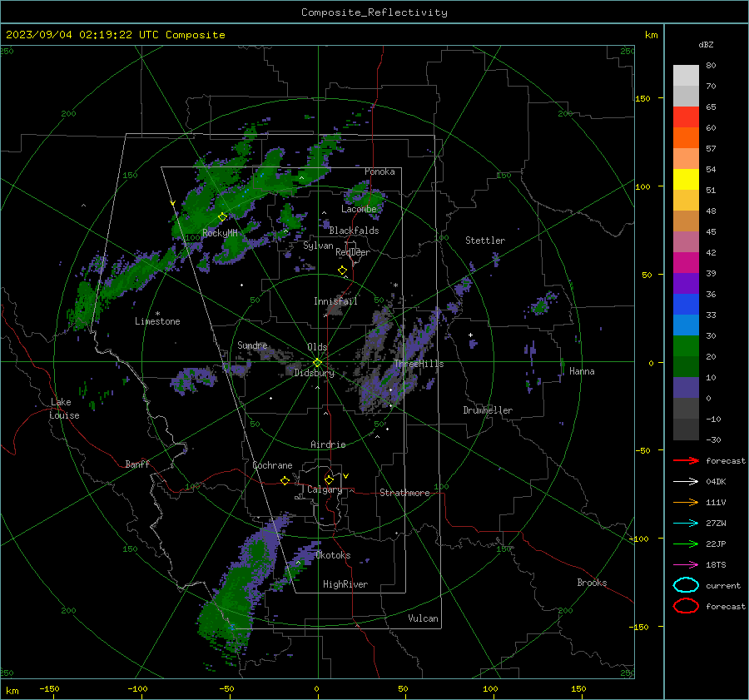Click the RedDeer label
The height and width of the screenshot is (700, 749).
click(x=353, y=252)
